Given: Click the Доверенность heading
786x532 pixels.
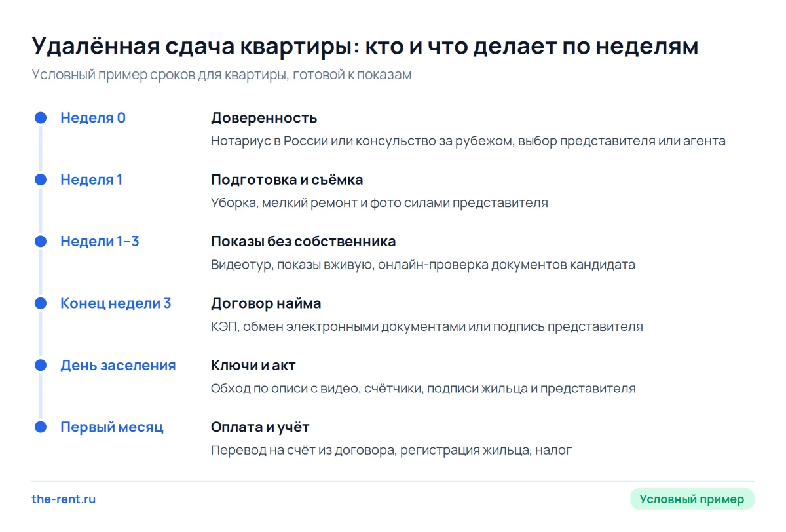Looking at the screenshot, I should click(264, 118).
